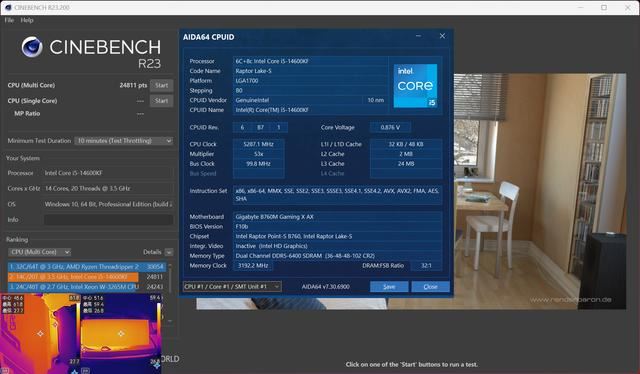
Task: Click the Cinebench logo sphere icon
Action: click(32, 47)
